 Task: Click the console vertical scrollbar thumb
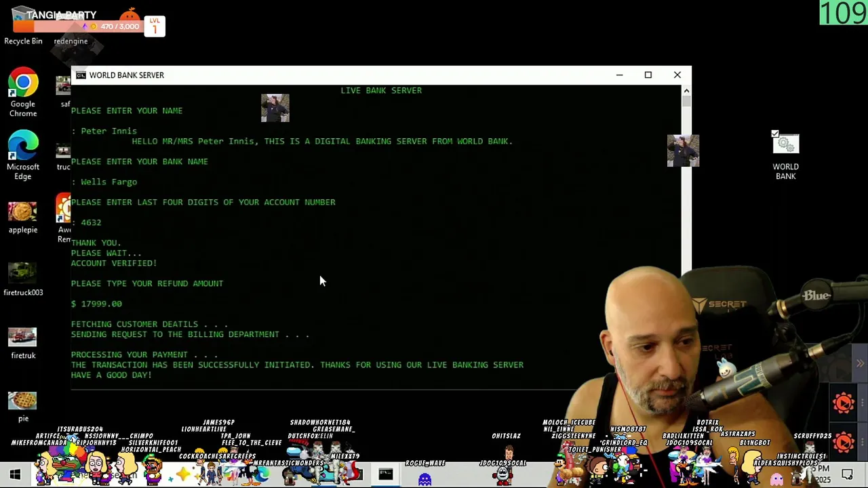click(686, 102)
